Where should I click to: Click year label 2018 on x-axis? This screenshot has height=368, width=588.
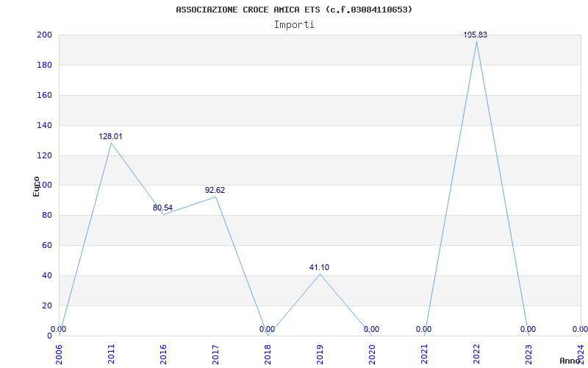click(268, 355)
